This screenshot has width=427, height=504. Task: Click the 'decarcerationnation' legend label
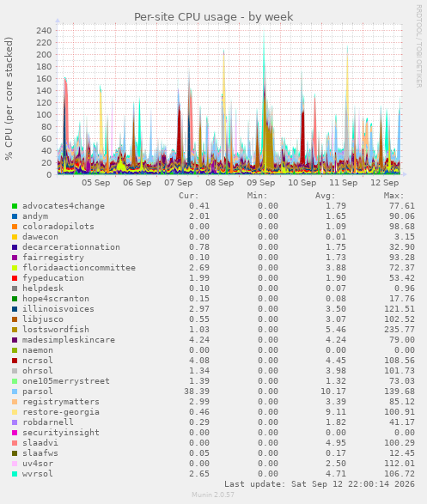[x=71, y=247]
